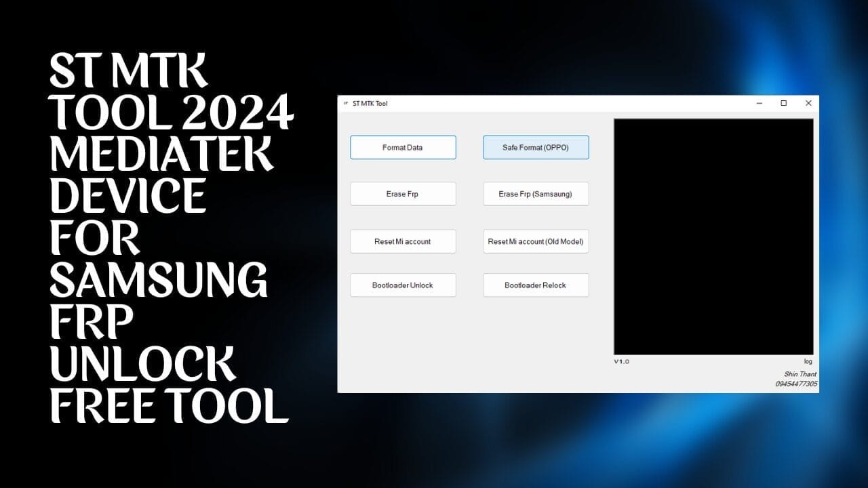Click the Format Data button
Screen dimensions: 868x488
(x=403, y=148)
